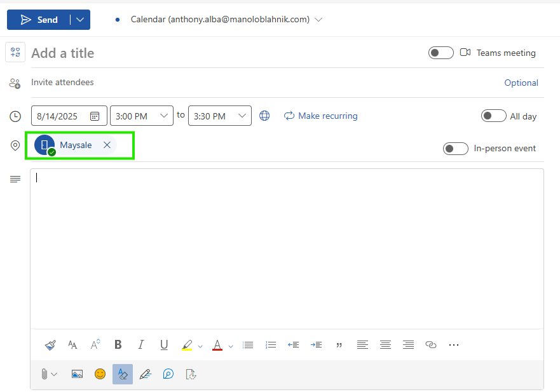
Task: Insert a hyperlink
Action: tap(431, 345)
